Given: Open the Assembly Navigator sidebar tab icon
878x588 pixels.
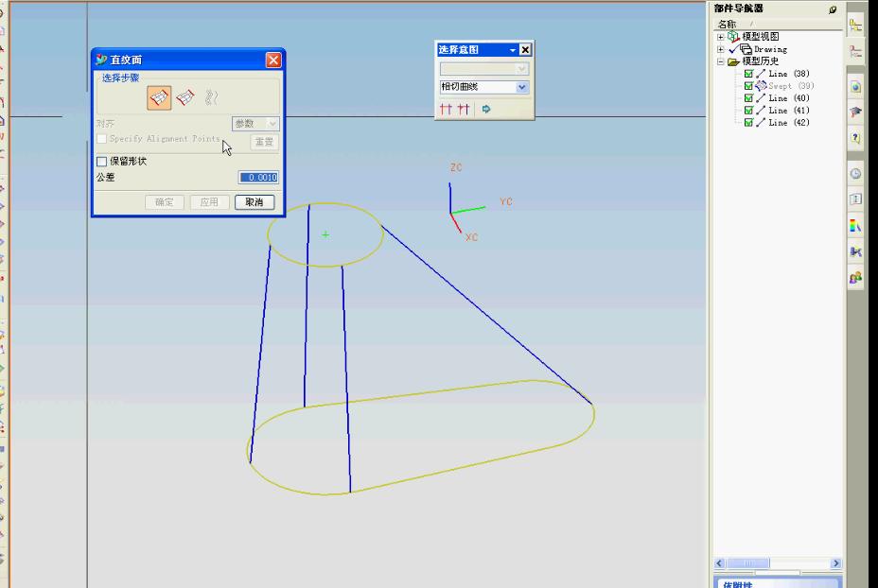Looking at the screenshot, I should point(855,26).
